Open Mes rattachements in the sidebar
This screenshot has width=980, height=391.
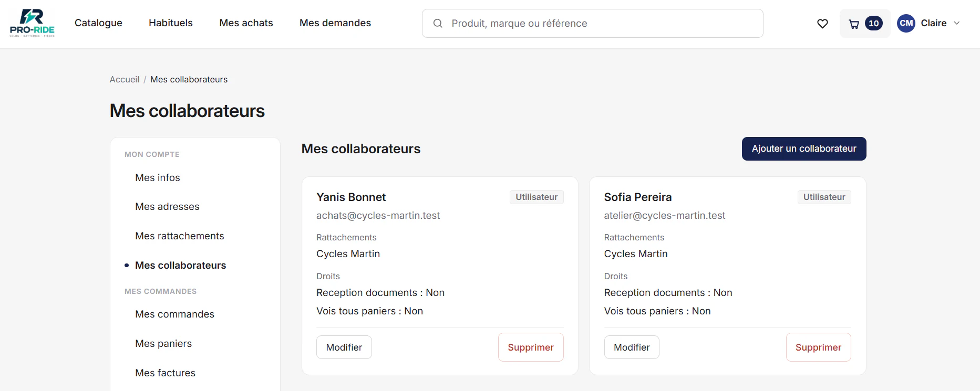[x=180, y=236]
